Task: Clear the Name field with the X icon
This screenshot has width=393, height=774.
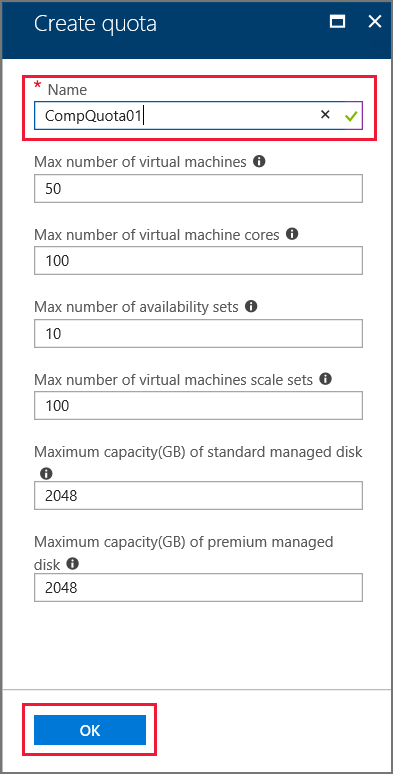Action: point(325,115)
